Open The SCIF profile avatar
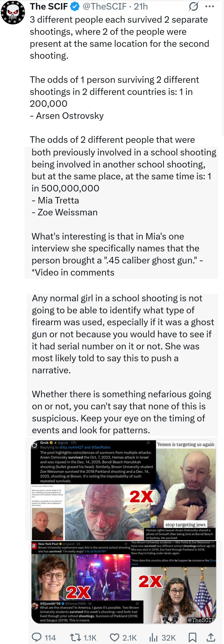This screenshot has height=644, width=224. 13,12
